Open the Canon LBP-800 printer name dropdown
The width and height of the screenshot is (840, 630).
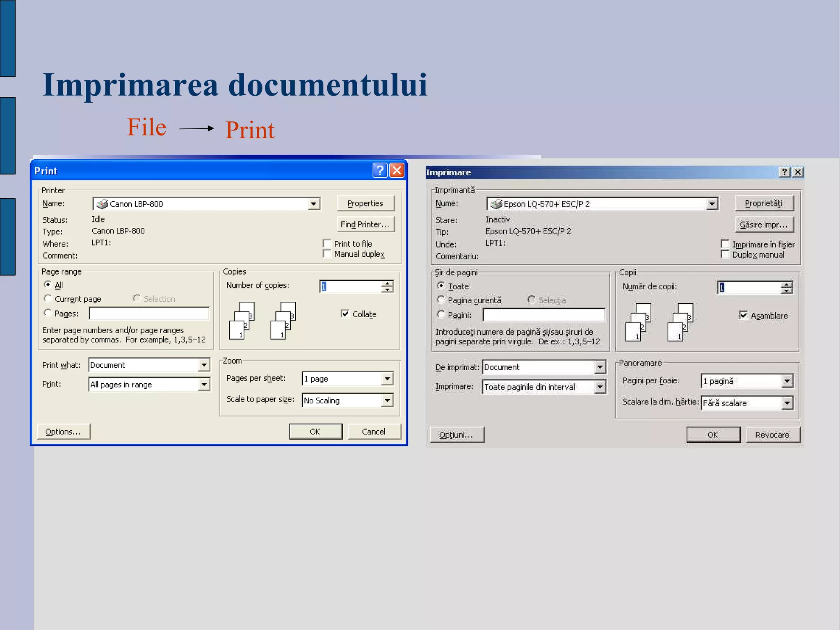pyautogui.click(x=314, y=204)
